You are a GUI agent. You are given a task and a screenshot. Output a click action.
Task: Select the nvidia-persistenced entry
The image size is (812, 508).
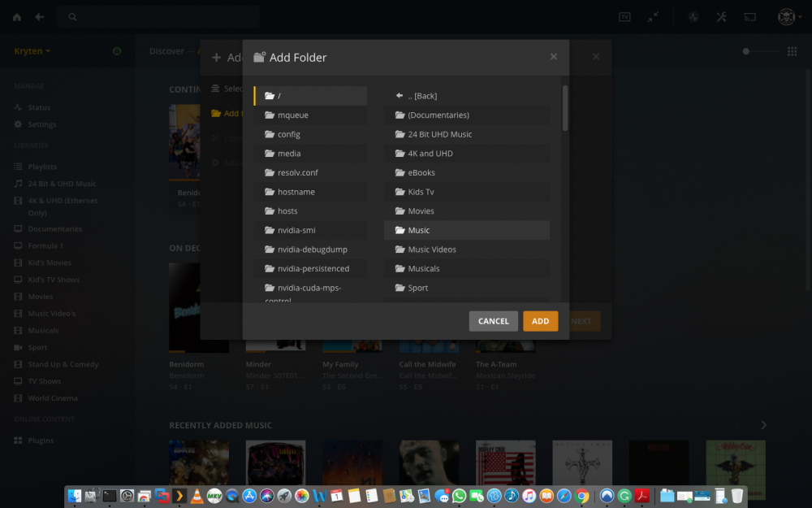[x=311, y=268]
